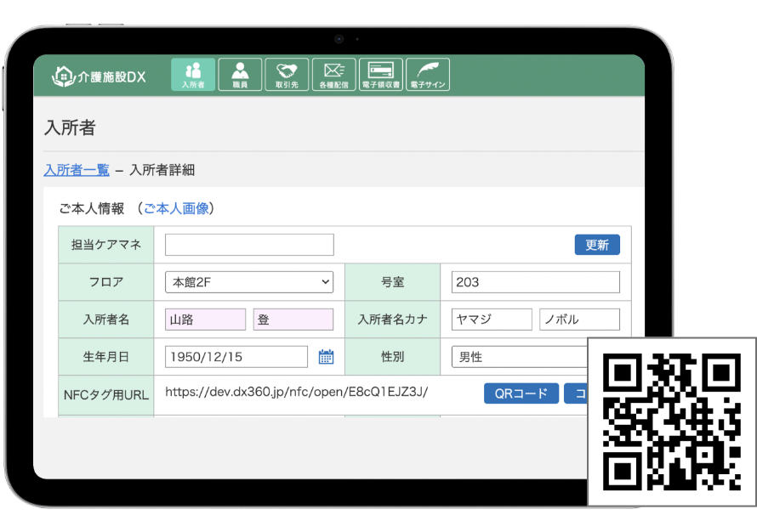Screen dimensions: 757x532
Task: Select the kana field containing ヤマジ
Action: point(491,320)
